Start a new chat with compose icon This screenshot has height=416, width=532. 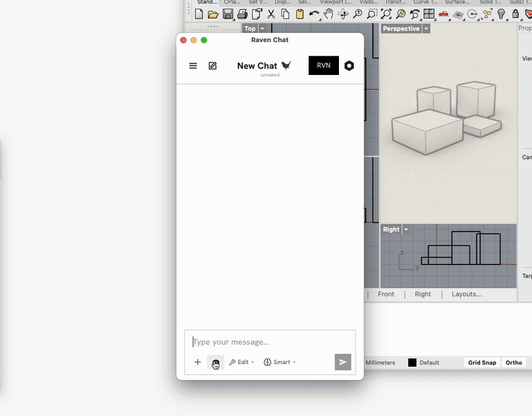[x=212, y=66]
